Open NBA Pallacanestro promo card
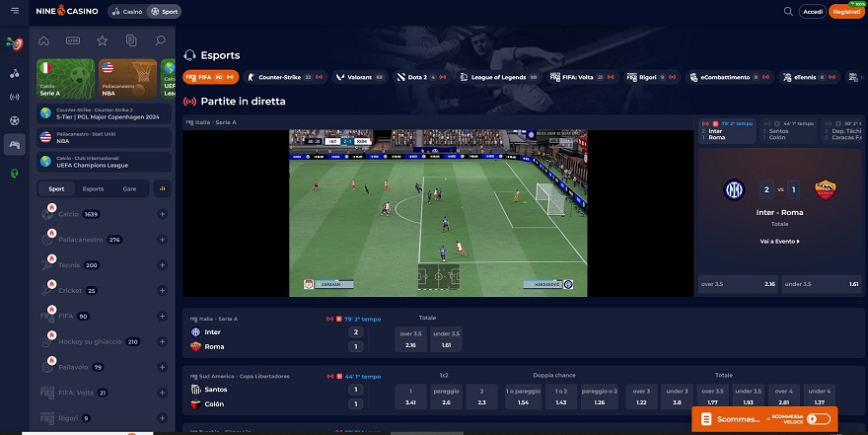 click(128, 79)
